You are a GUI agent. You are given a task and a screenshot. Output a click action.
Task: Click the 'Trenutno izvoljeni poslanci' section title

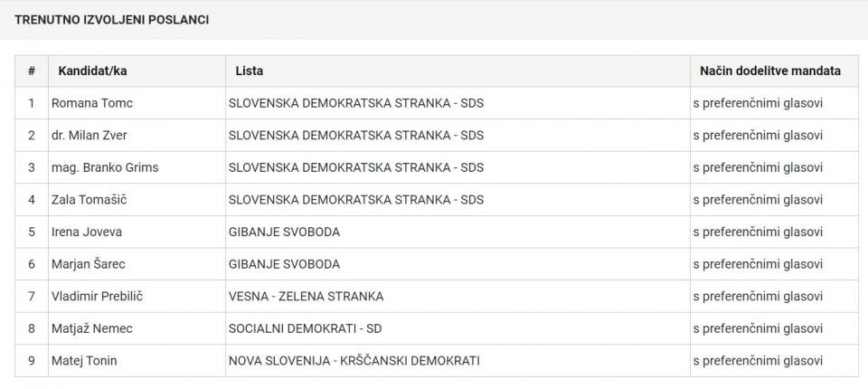tap(112, 19)
